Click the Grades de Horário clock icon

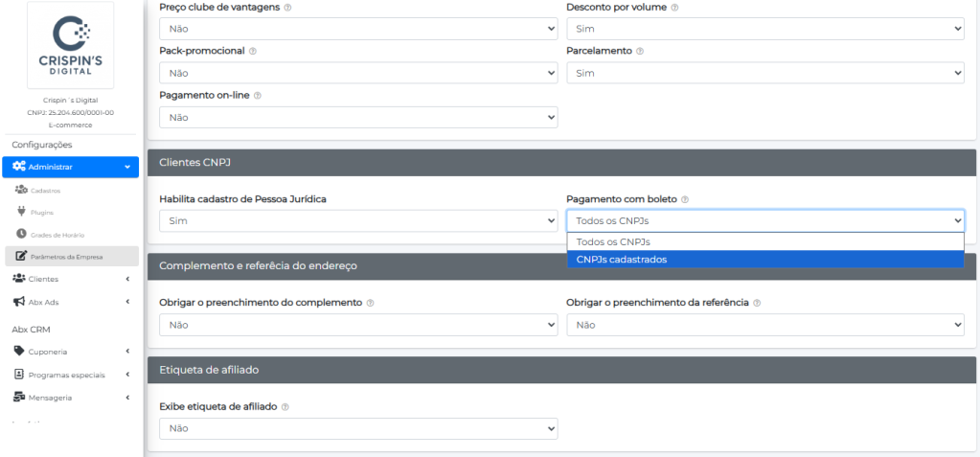[x=21, y=234]
